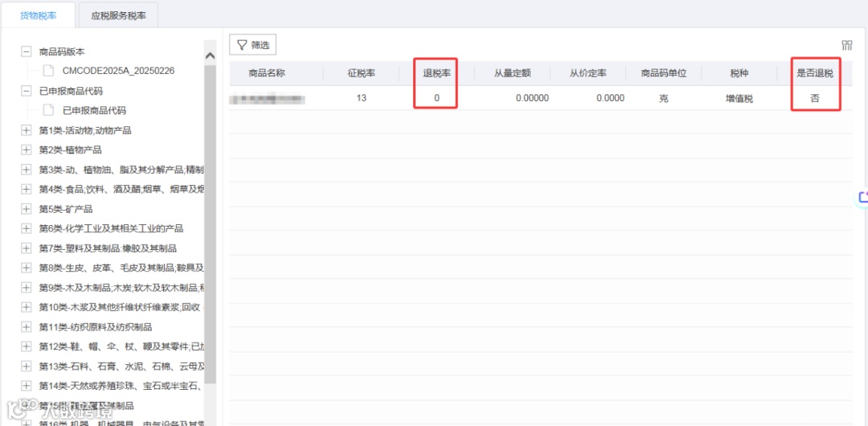The image size is (868, 426).
Task: Click the 筛选 filter button
Action: click(x=253, y=46)
